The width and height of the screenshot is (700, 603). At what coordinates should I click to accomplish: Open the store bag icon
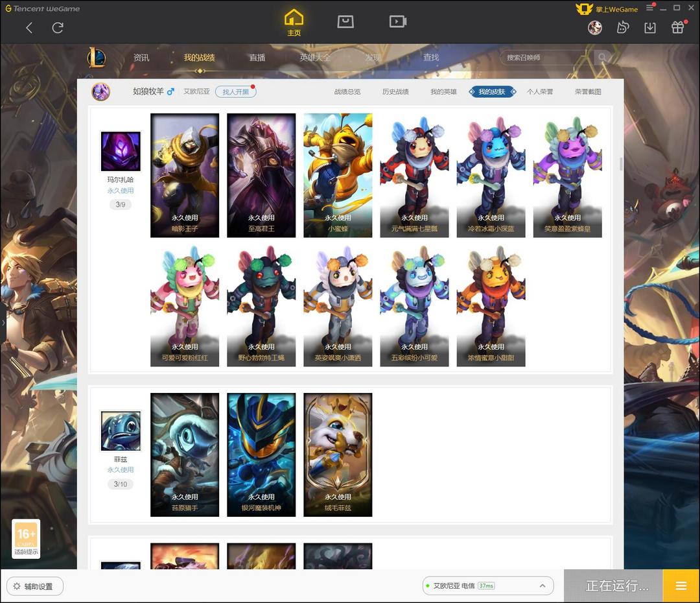[x=345, y=21]
